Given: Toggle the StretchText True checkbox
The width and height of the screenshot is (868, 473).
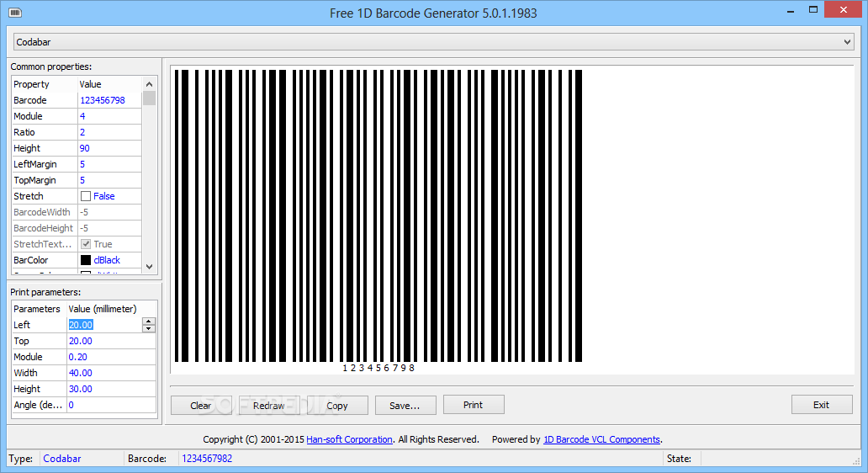Looking at the screenshot, I should (86, 244).
